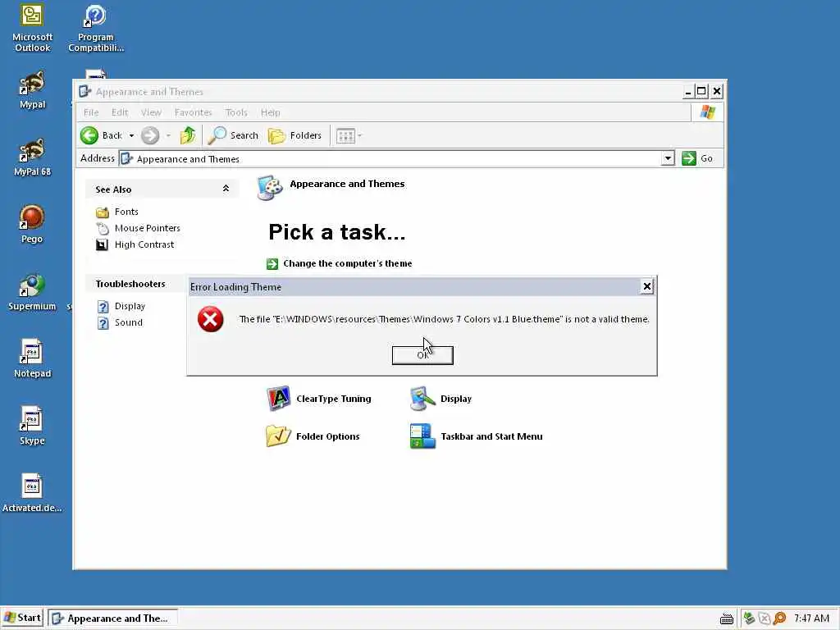840x630 pixels.
Task: Click the Windows flag logo in toolbar
Action: pyautogui.click(x=708, y=112)
